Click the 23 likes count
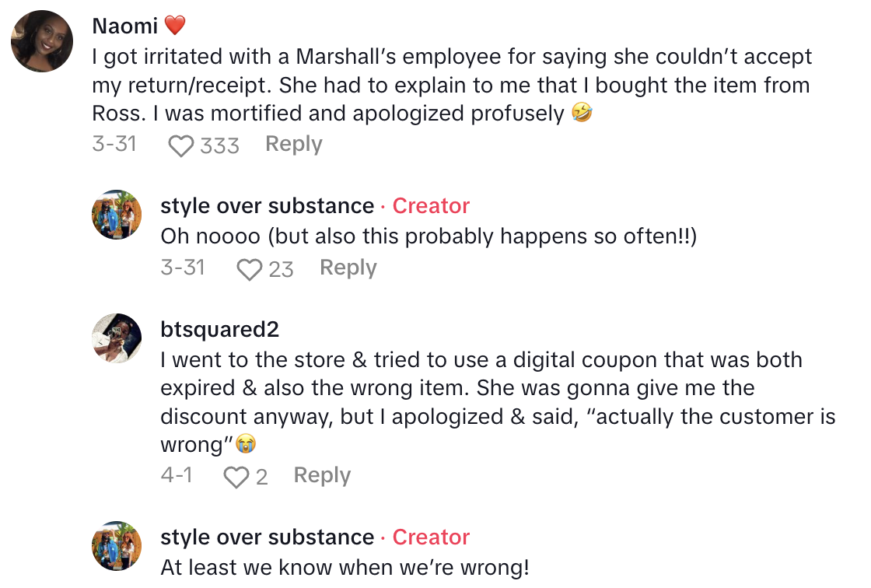This screenshot has height=588, width=871. coord(279,268)
